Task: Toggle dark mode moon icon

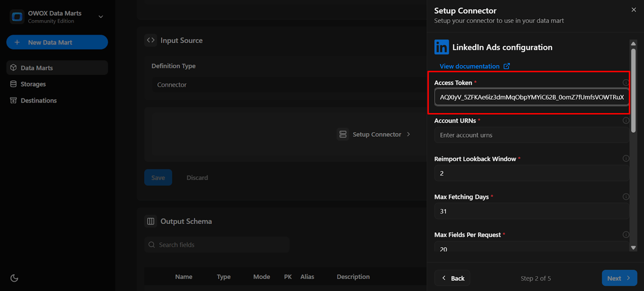Action: click(x=14, y=278)
